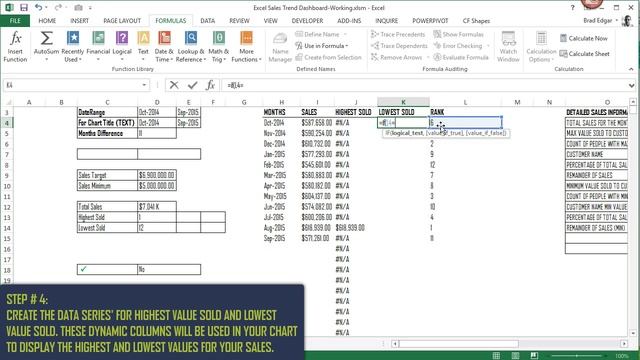Open Lookup & Reference functions
Image resolution: width=640 pixels, height=360 pixels.
[191, 47]
